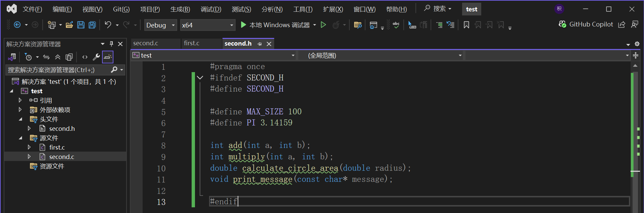Open the editor tab settings gear
This screenshot has height=213, width=644.
(x=637, y=44)
